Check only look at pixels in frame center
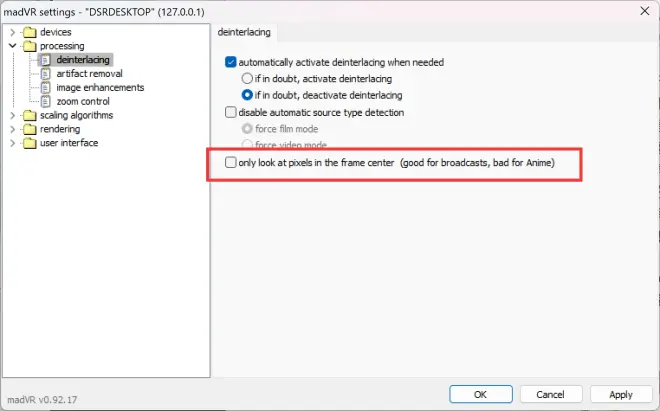660x411 pixels. (231, 163)
